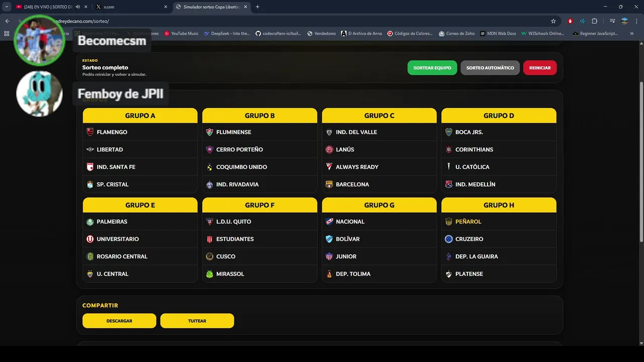Click the Ind. Medellín crest
644x362 pixels.
point(449,185)
